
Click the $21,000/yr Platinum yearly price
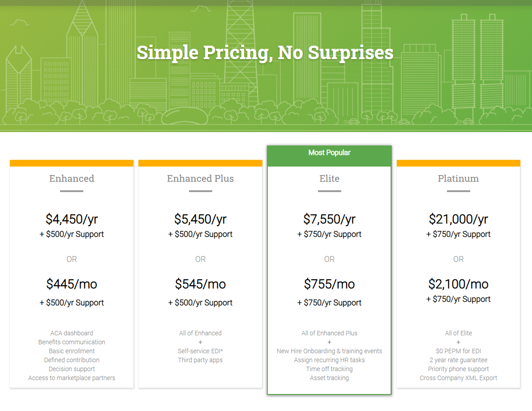[458, 219]
